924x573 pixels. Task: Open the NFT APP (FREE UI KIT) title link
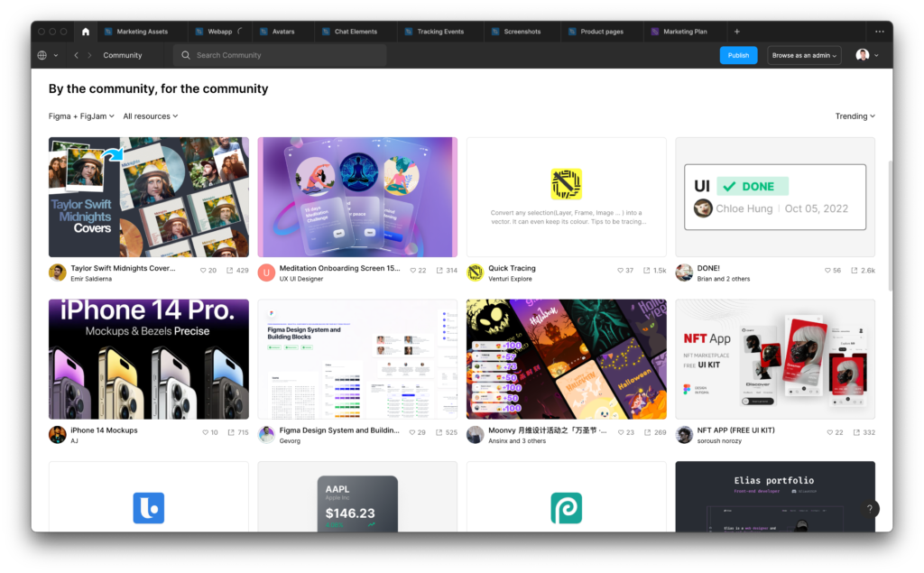click(x=736, y=430)
